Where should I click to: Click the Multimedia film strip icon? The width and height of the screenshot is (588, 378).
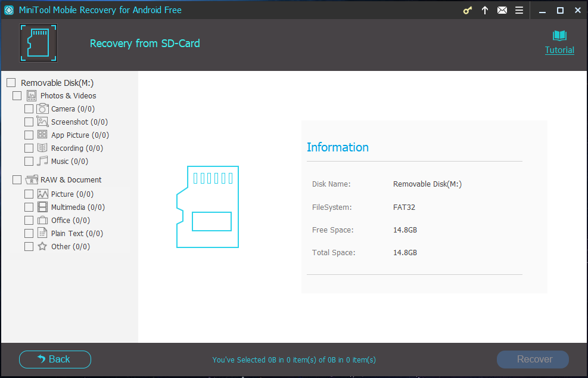(x=42, y=207)
